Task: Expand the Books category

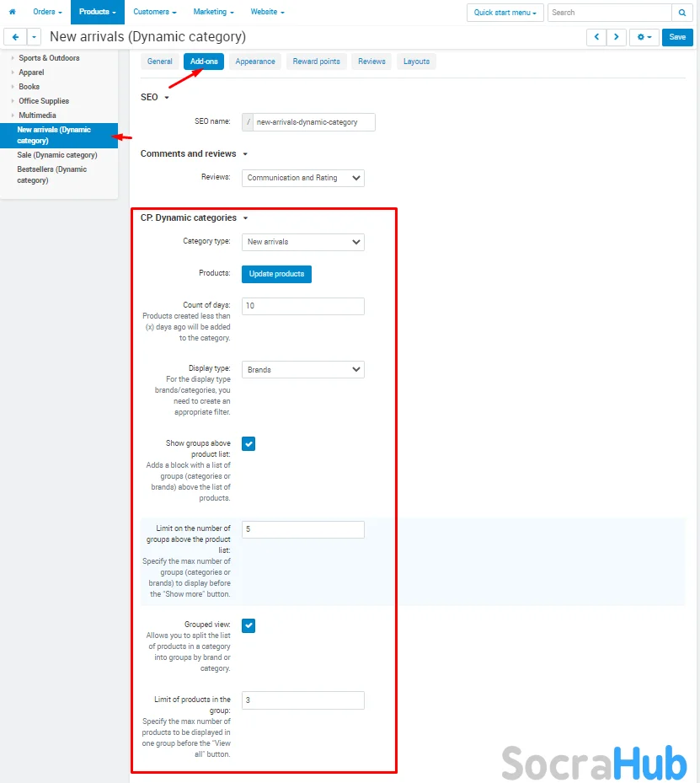Action: coord(13,87)
